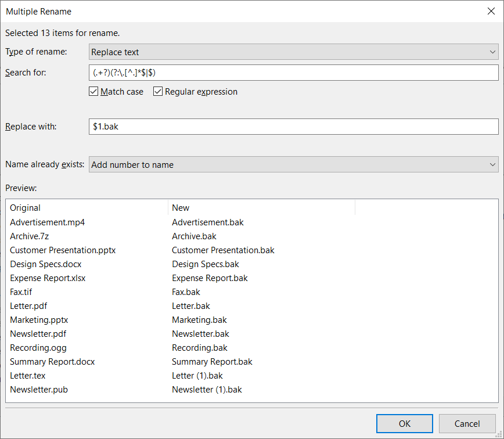Viewport: 504px width, 439px height.
Task: Disable the Match case checkbox
Action: [93, 91]
